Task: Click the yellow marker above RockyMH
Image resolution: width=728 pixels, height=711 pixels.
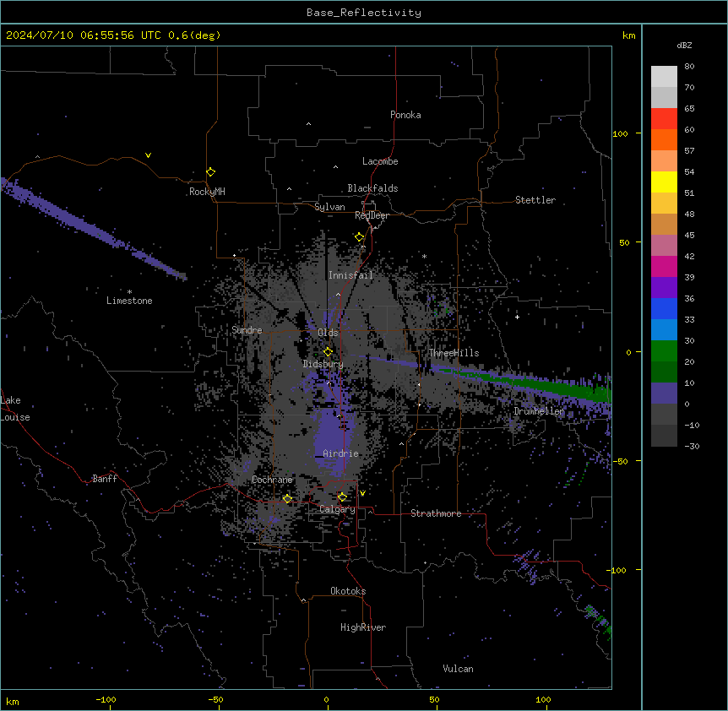Action: [x=211, y=171]
